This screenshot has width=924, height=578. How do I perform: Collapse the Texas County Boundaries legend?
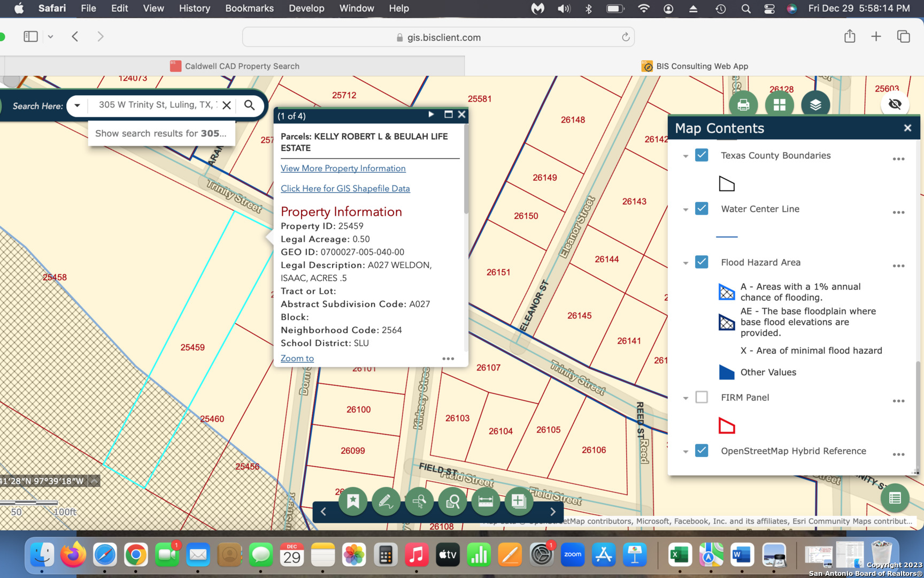686,156
